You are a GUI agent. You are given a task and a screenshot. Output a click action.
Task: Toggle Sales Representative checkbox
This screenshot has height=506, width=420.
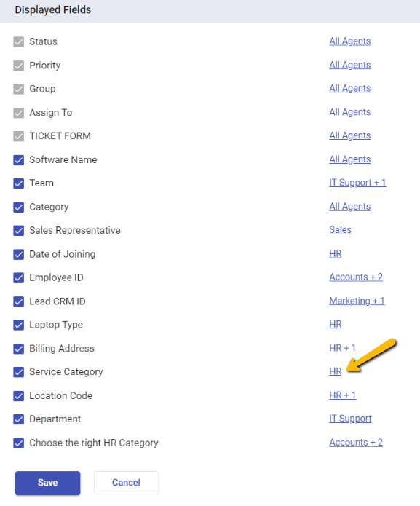click(19, 230)
